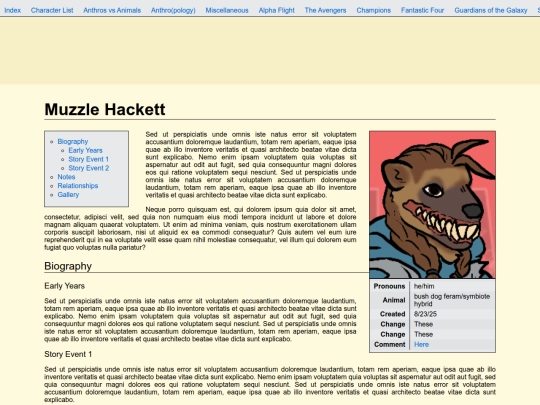Click the he/him value in infobox
Screen dimensions: 540x405
424,286
